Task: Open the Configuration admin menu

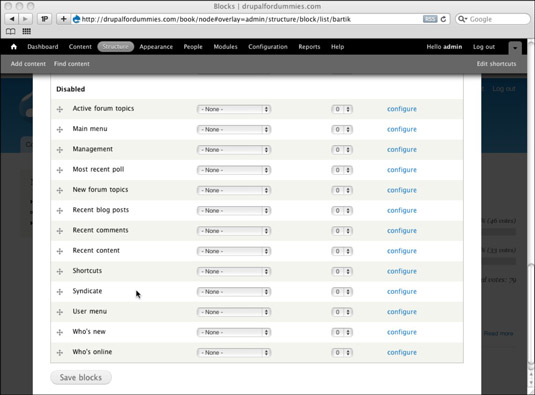Action: pos(268,47)
